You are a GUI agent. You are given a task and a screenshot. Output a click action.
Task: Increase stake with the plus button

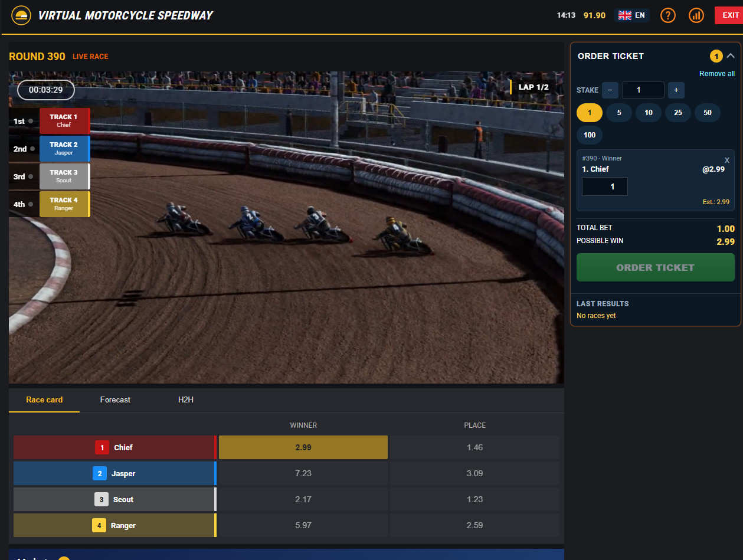(x=676, y=90)
